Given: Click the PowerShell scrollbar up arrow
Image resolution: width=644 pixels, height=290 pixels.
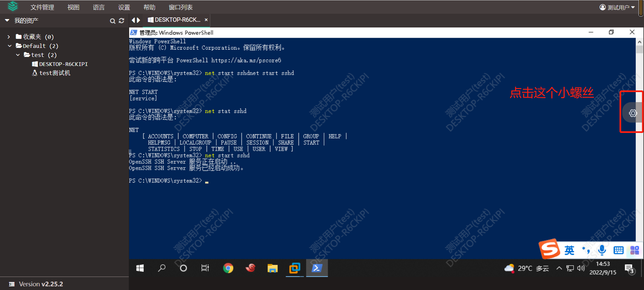Looking at the screenshot, I should coord(640,42).
